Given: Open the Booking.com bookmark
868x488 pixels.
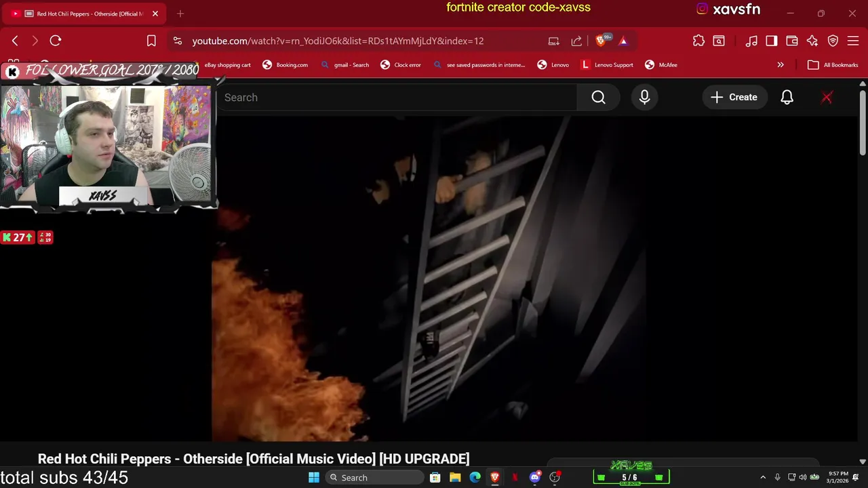Looking at the screenshot, I should pyautogui.click(x=285, y=65).
